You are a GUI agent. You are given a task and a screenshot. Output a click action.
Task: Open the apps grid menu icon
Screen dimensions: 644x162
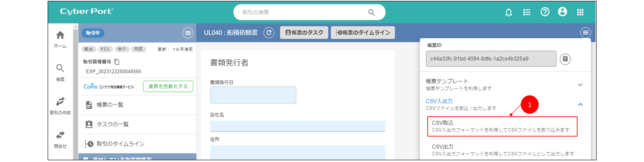coord(580,12)
